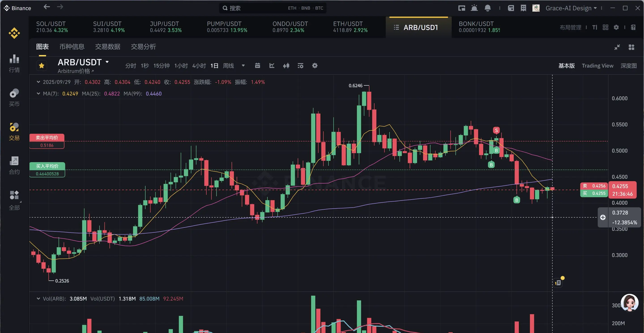Viewport: 644px width, 333px height.
Task: Open the Arbitrum价格 link
Action: 76,71
